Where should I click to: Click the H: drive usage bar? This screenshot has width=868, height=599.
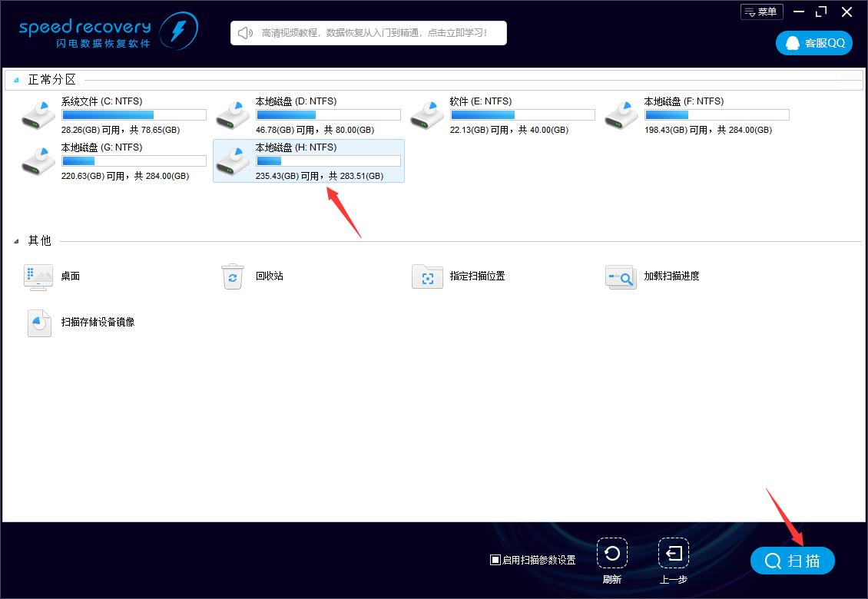(328, 161)
